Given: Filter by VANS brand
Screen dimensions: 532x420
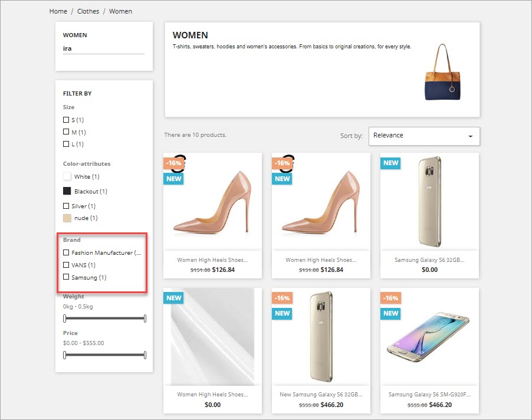Looking at the screenshot, I should 66,265.
